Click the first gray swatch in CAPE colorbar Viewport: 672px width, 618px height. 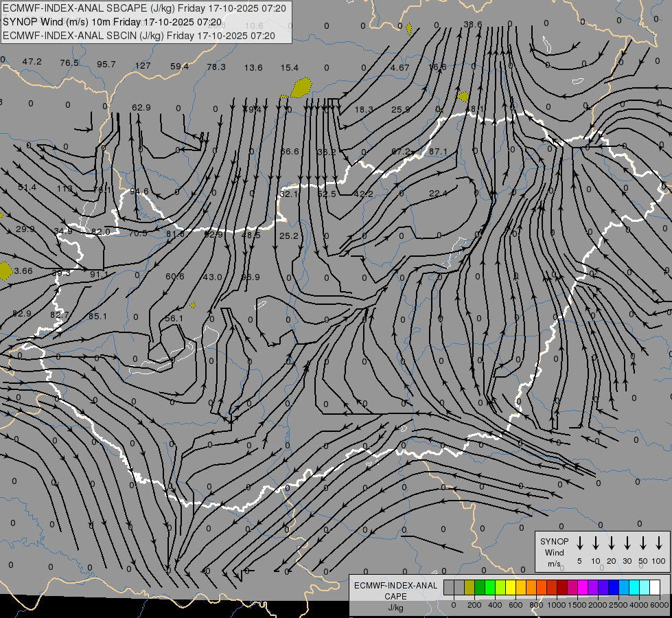click(x=449, y=588)
